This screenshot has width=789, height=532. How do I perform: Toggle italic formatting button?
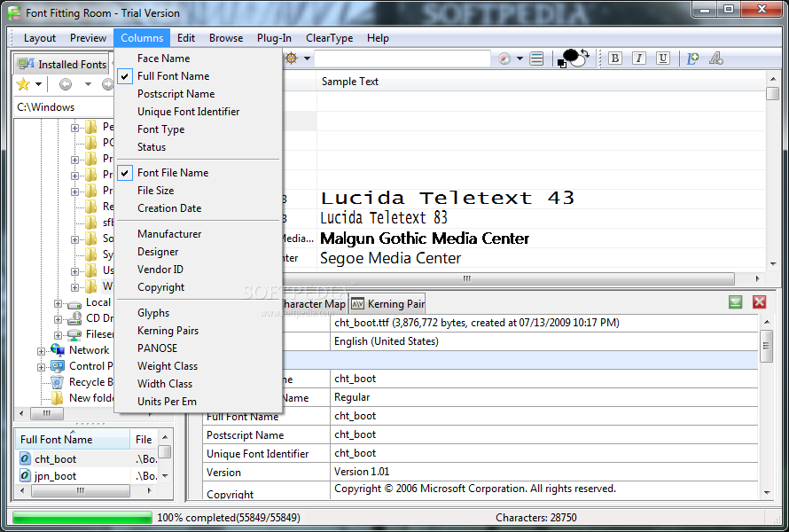[x=638, y=59]
